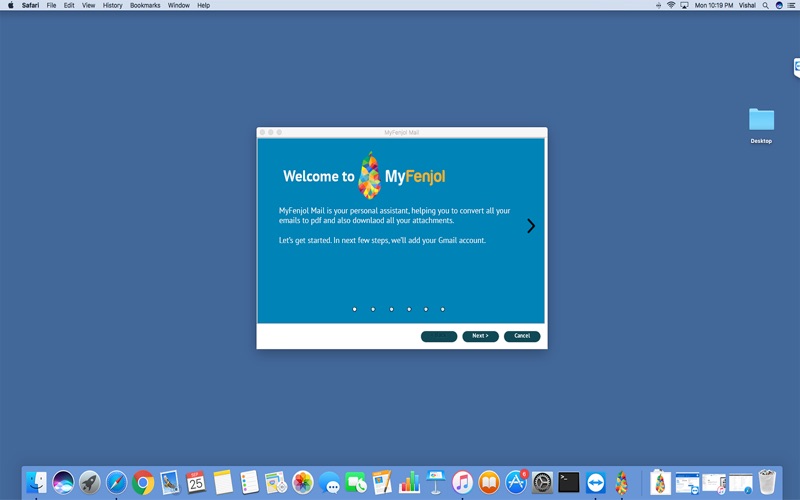Open Launchpad rocket icon
Screen dimensions: 800x500
(90, 482)
